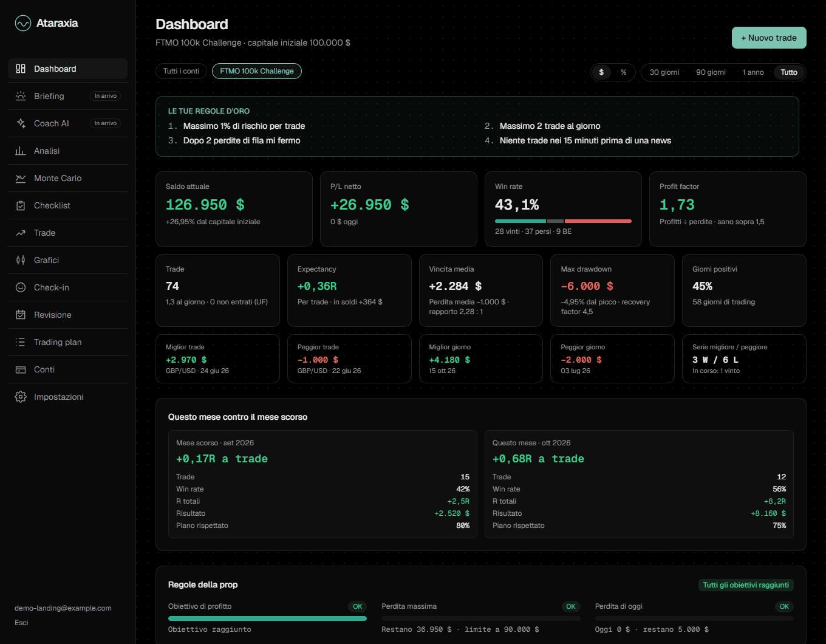
Task: Select the FTMO 100k Challenge account chip
Action: point(257,71)
